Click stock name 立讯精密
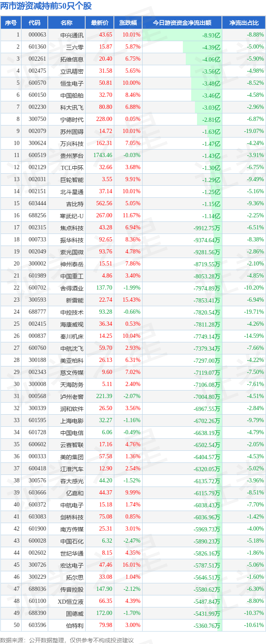The height and width of the screenshot is (644, 266). pyautogui.click(x=72, y=71)
